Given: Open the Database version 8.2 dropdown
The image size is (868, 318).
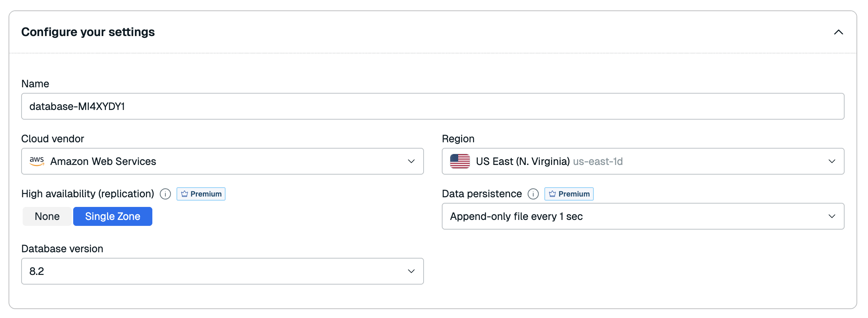Looking at the screenshot, I should 411,271.
